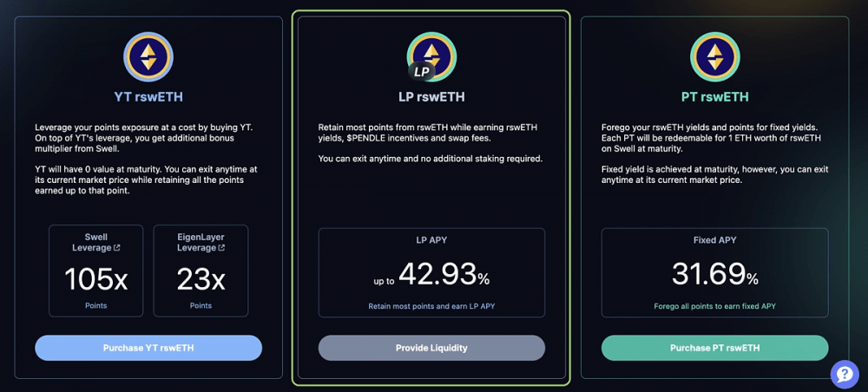
Task: Click 'Forego all points to earn fixed APY'
Action: [x=714, y=306]
